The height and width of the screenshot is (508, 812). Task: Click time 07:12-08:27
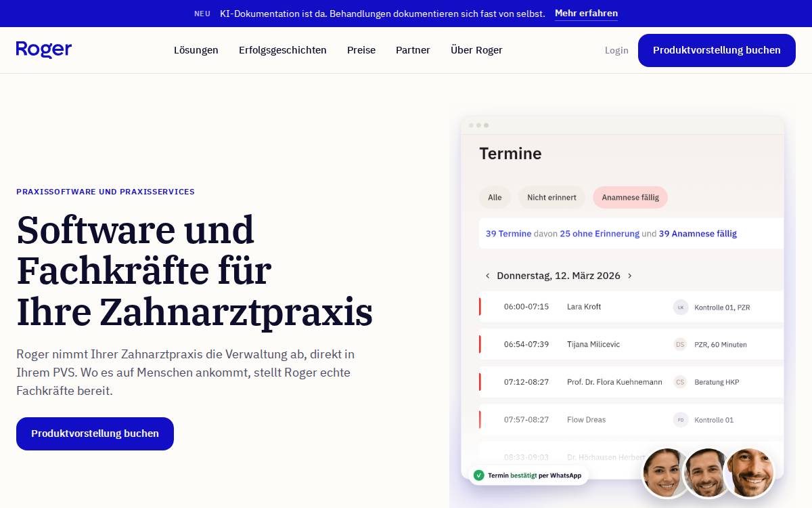[526, 382]
